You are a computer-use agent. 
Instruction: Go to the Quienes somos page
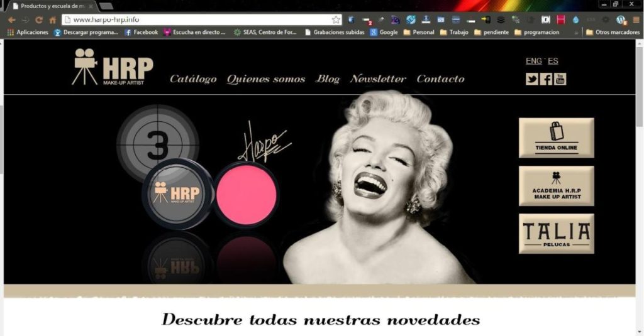265,79
